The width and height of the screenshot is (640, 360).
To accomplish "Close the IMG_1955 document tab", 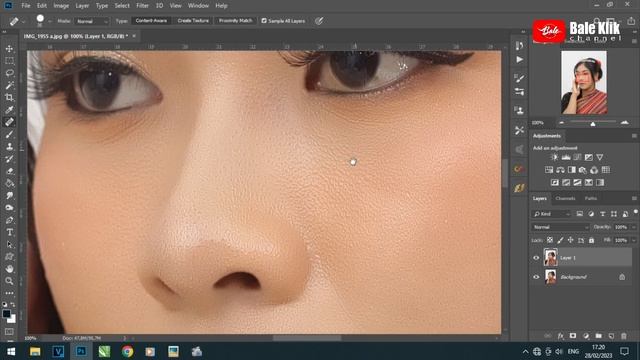I will 134,36.
